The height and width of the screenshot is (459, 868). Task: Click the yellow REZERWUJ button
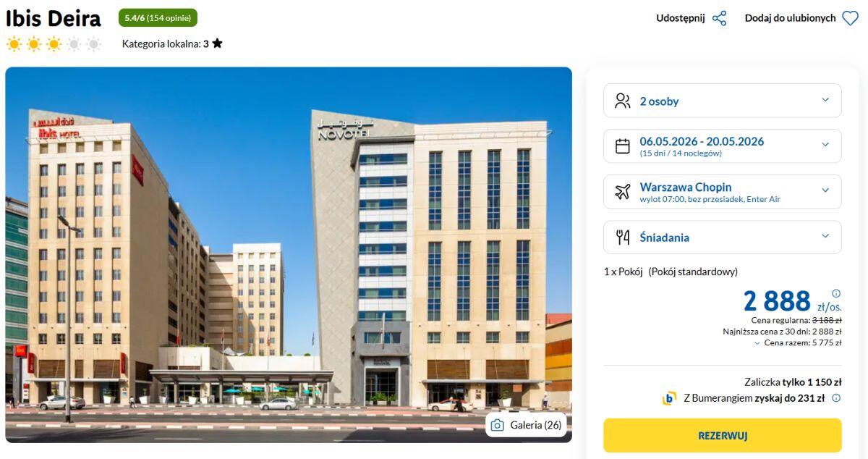pos(723,436)
